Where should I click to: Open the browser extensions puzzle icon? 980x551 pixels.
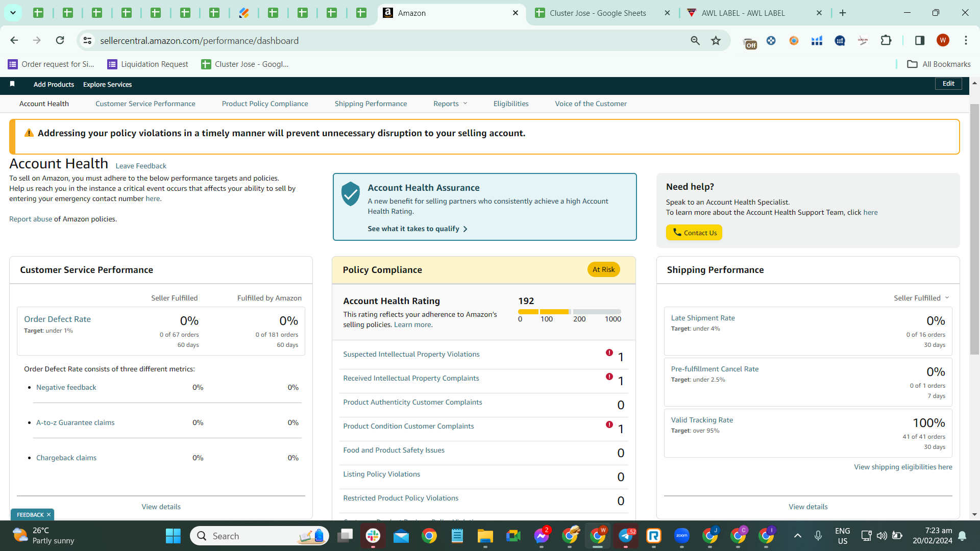click(x=886, y=40)
